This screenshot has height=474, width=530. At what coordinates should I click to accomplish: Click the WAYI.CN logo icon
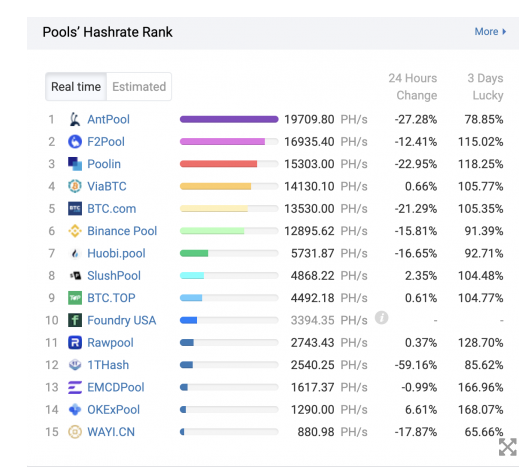tap(75, 432)
